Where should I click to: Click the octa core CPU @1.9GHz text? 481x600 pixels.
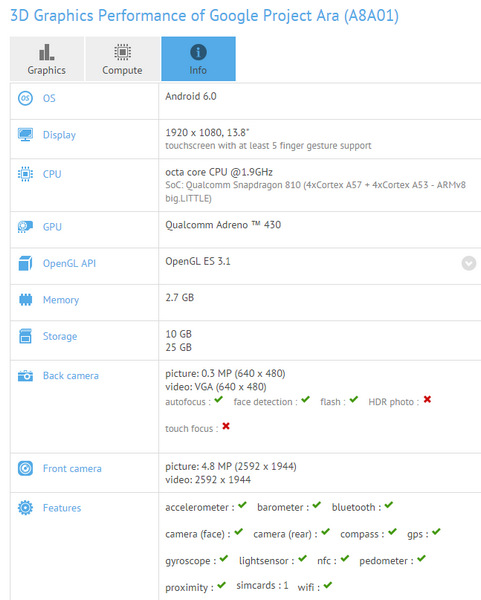point(219,172)
